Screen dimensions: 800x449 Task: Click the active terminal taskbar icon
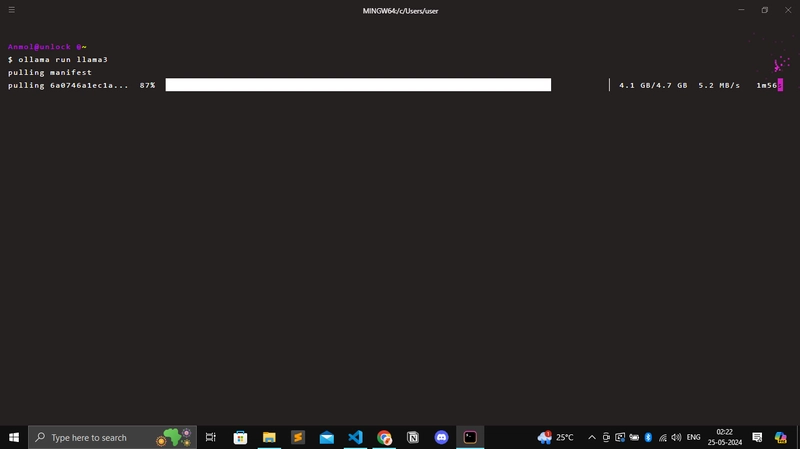coord(470,437)
